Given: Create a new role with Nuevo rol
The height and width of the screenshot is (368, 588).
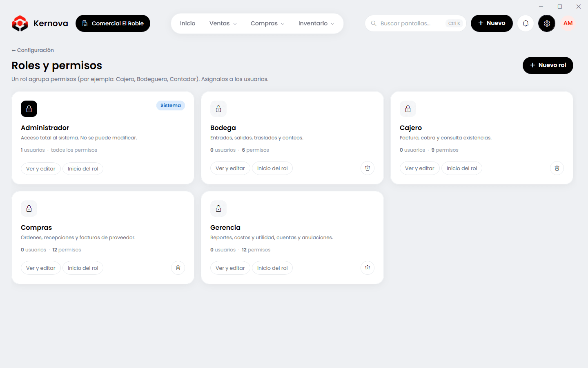Looking at the screenshot, I should (548, 65).
